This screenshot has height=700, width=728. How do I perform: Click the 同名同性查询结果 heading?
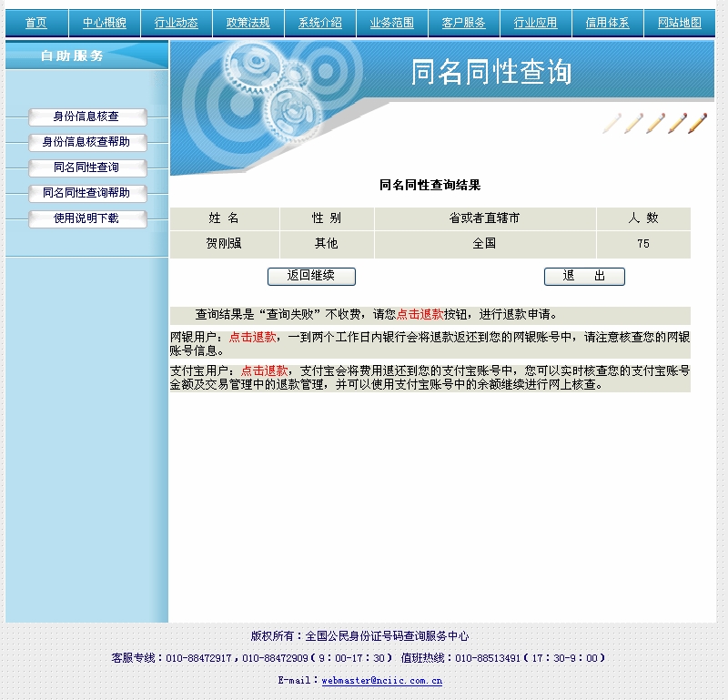(430, 185)
